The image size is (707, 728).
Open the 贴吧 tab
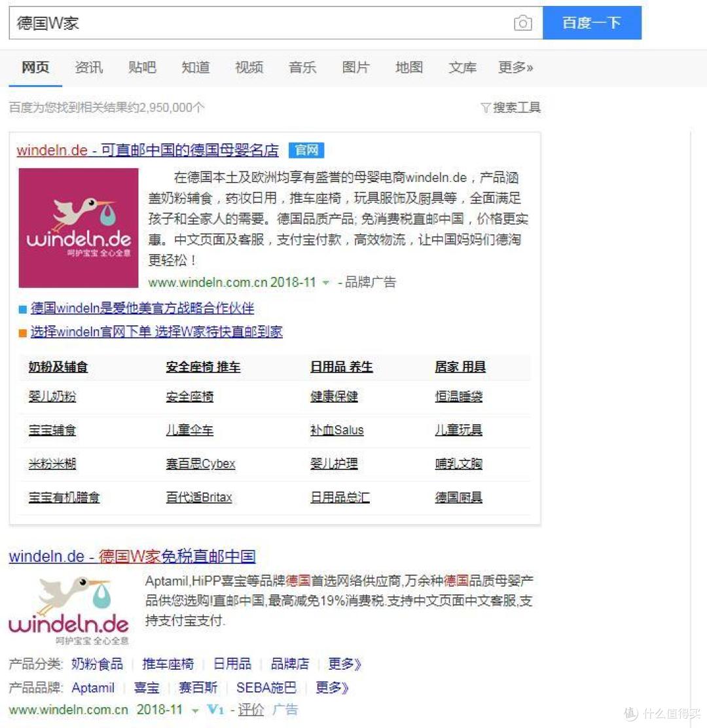[x=142, y=68]
